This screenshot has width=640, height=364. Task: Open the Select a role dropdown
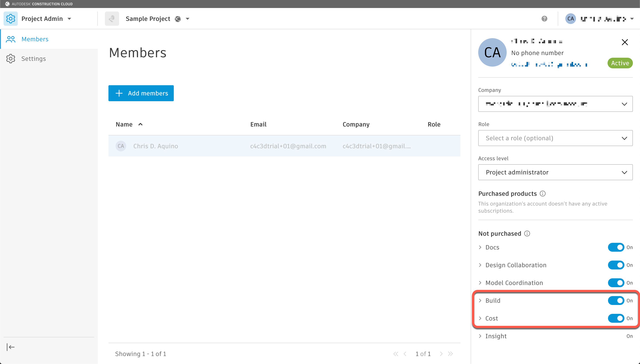click(555, 138)
